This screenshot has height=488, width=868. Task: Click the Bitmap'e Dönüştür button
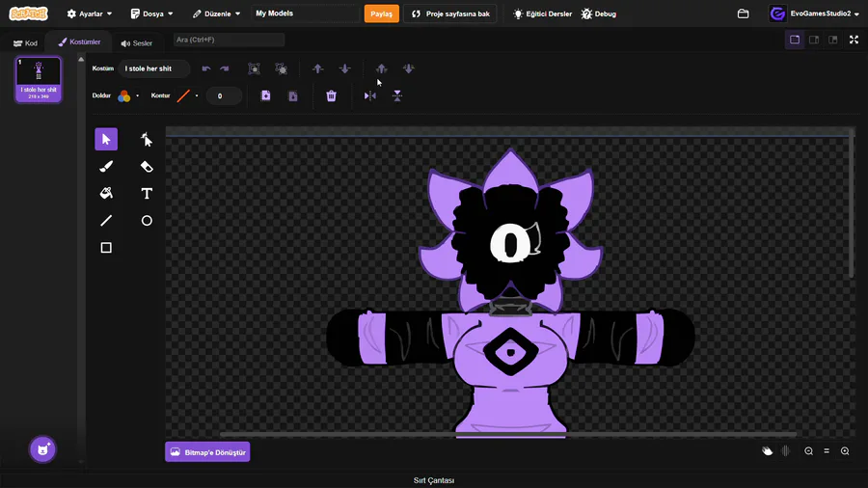[207, 452]
